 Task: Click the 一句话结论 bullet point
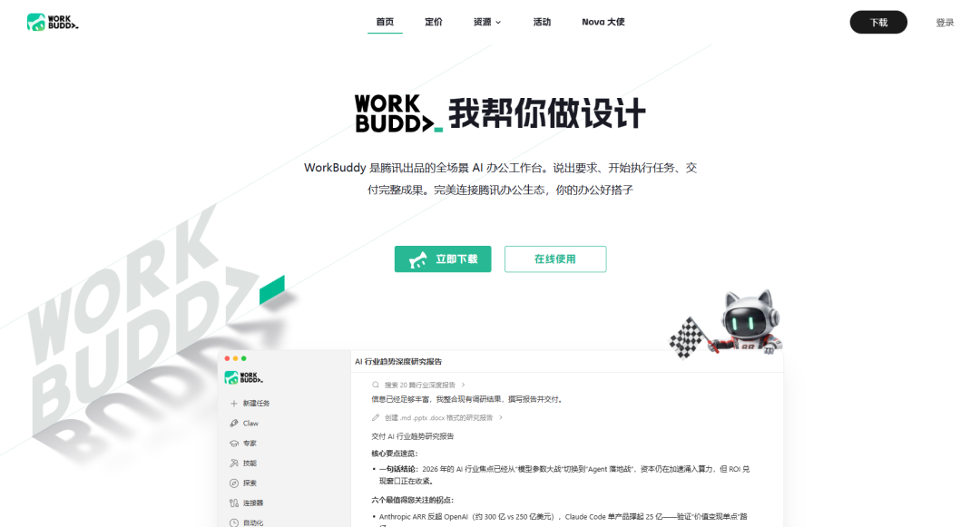coord(562,475)
